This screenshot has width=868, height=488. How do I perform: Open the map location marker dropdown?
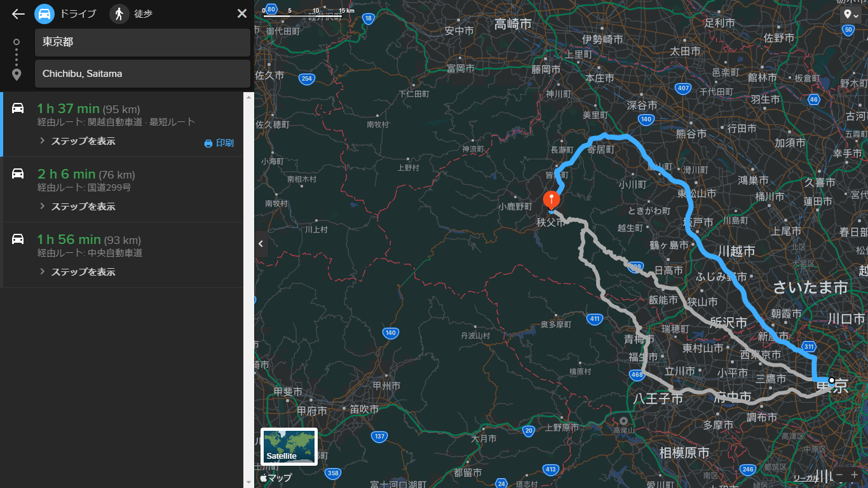click(850, 15)
